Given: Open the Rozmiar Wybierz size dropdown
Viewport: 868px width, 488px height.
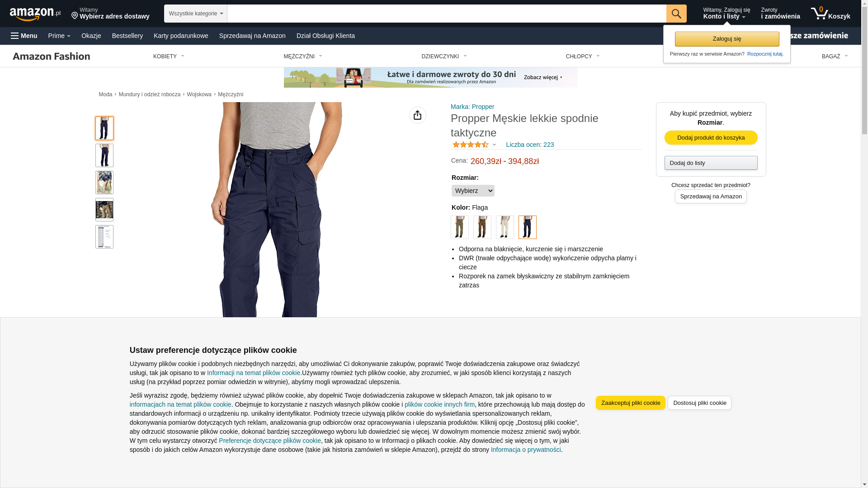Looking at the screenshot, I should click(x=473, y=191).
